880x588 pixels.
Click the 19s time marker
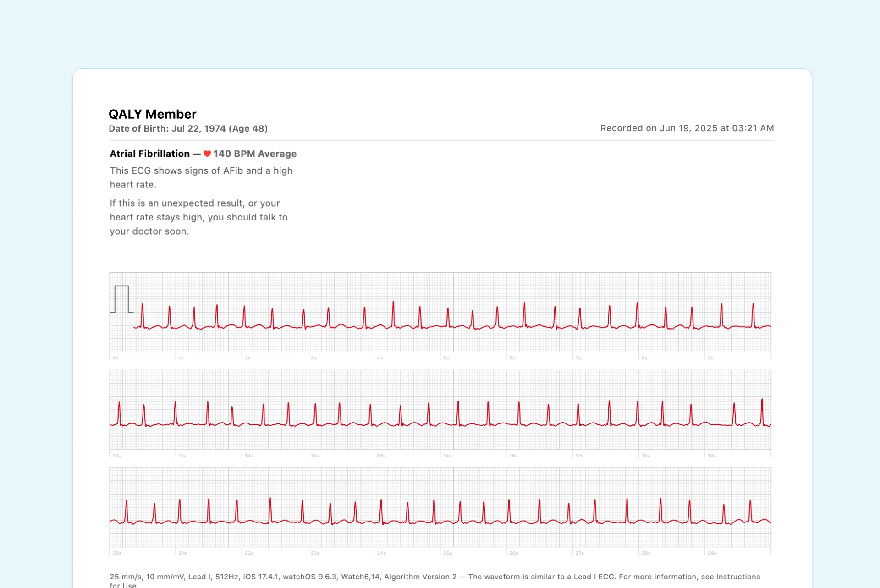[711, 456]
